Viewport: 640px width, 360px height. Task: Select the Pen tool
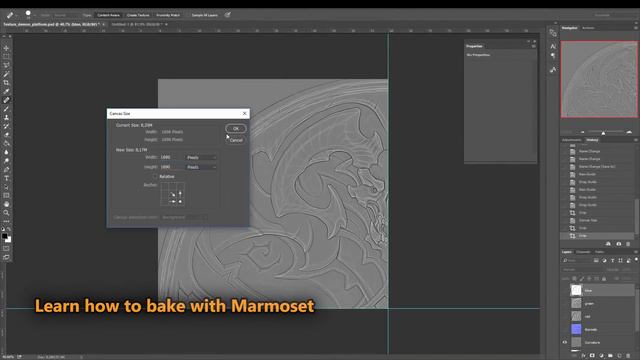pyautogui.click(x=6, y=169)
